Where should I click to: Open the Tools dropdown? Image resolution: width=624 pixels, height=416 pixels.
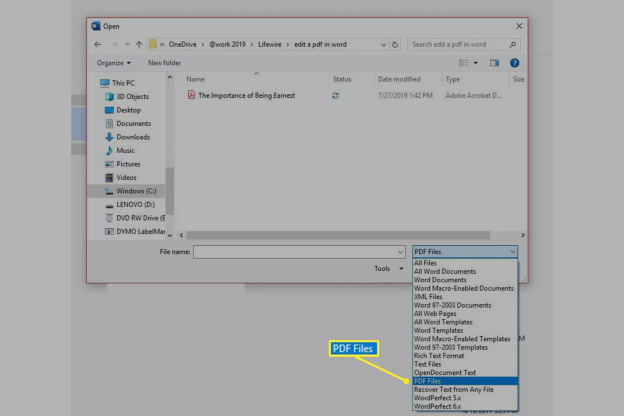click(389, 269)
